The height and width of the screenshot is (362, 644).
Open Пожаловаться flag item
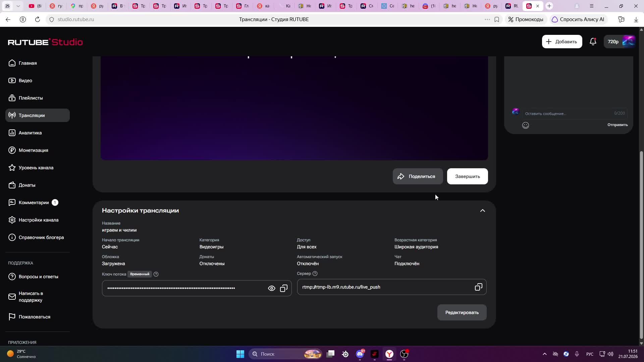pyautogui.click(x=38, y=317)
